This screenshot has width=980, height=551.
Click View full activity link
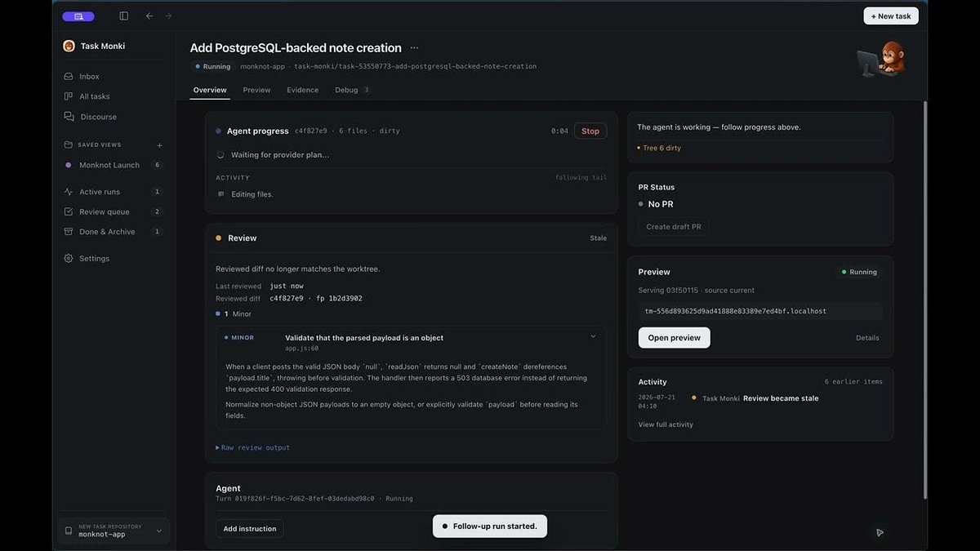point(666,424)
